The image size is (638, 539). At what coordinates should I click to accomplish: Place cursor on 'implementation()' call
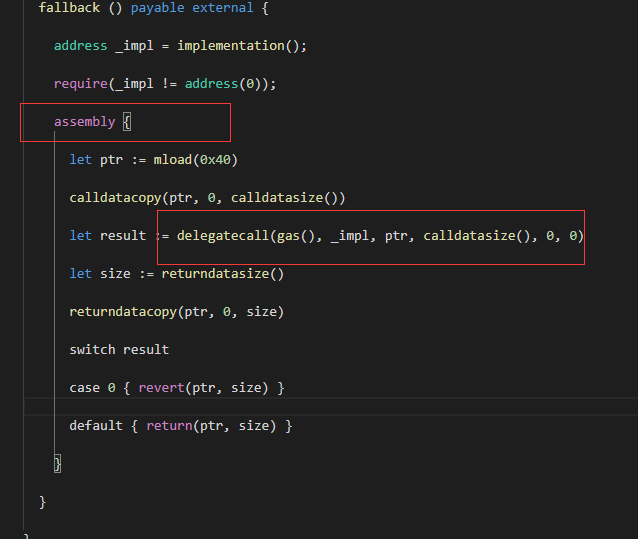238,46
